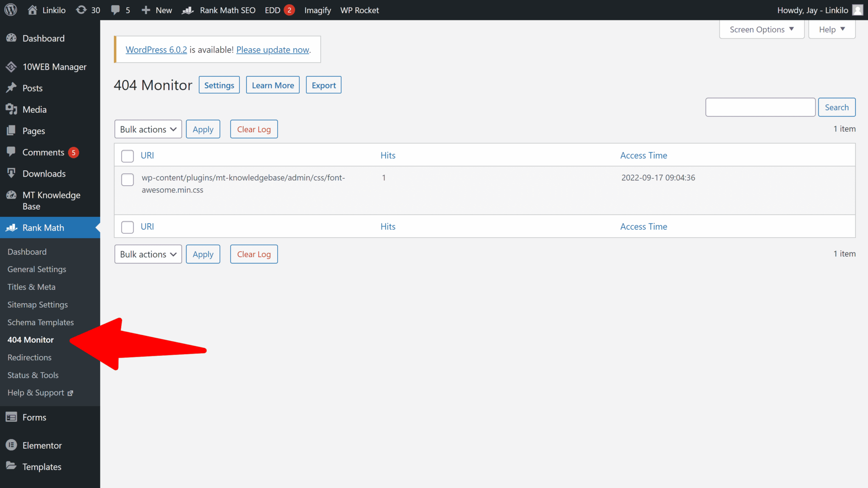Image resolution: width=868 pixels, height=488 pixels.
Task: Open the updates icon showing 30
Action: pos(81,10)
